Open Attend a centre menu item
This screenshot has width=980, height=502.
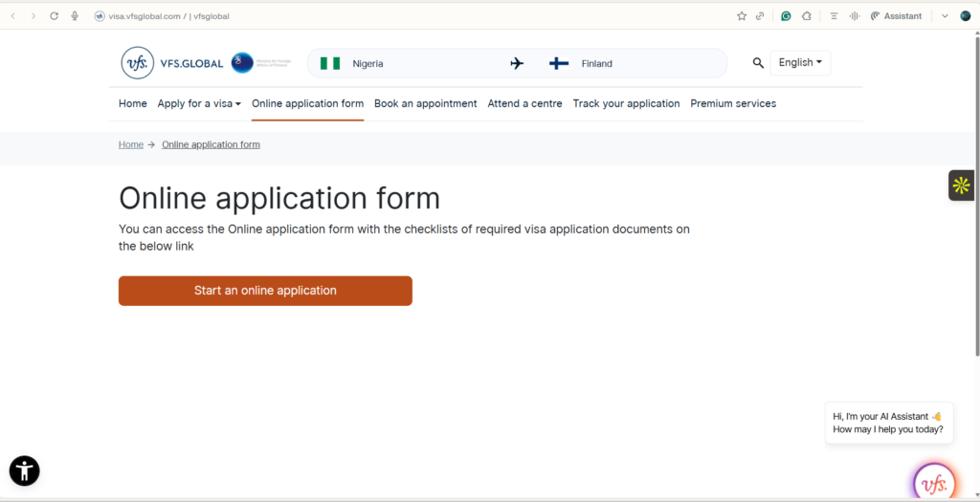[x=525, y=103]
